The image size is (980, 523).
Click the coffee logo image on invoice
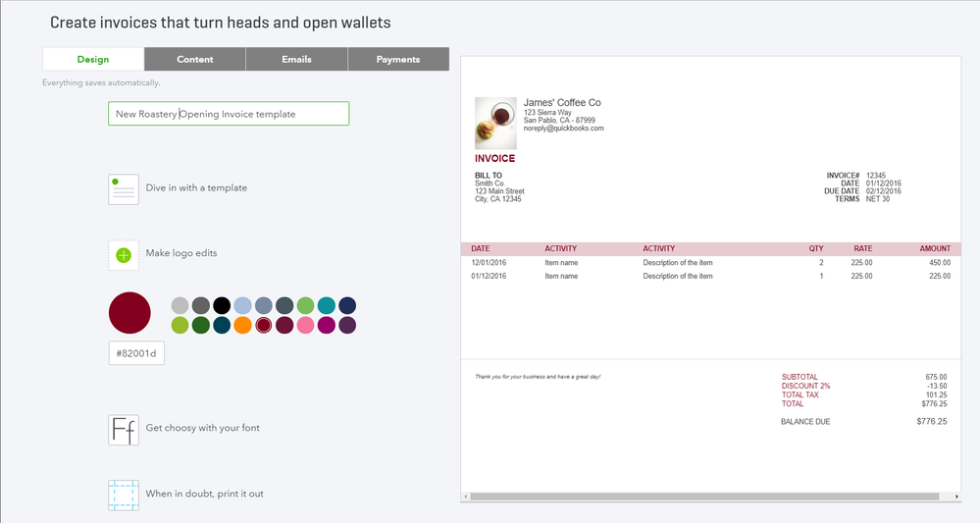495,123
